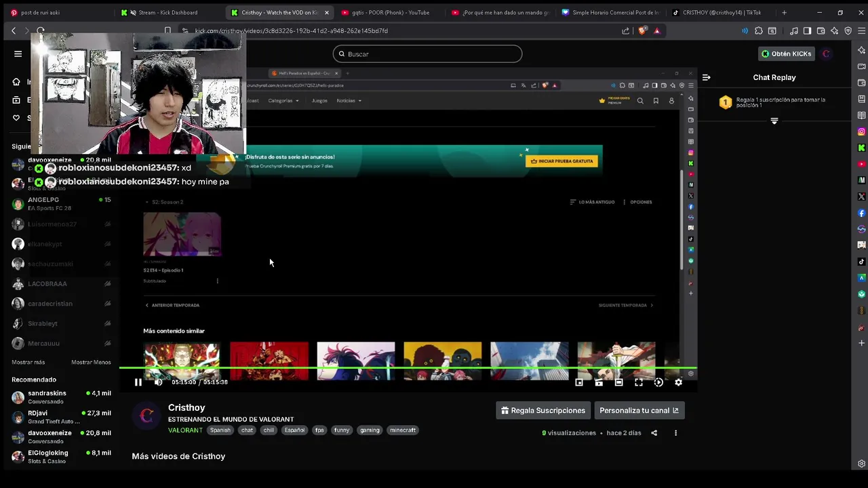Select the Spanish tag
Screen dimensions: 868x488
coord(220,430)
